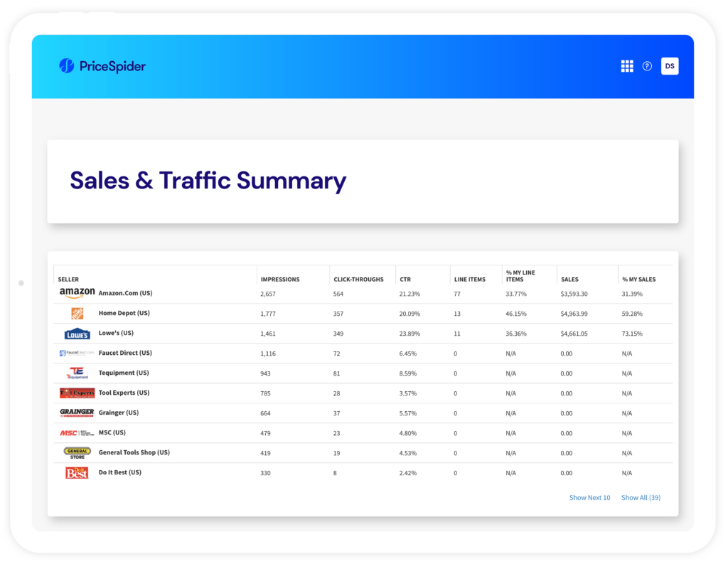Screen dimensions: 728x569
Task: Click Amazon's $3,593.30 sales value
Action: pos(574,294)
